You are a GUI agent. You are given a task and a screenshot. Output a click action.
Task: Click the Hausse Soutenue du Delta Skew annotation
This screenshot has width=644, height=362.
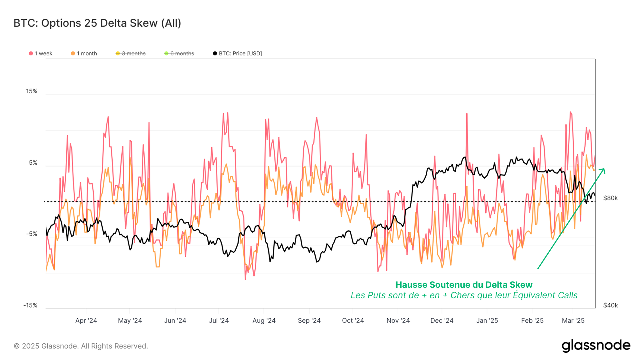[464, 285]
